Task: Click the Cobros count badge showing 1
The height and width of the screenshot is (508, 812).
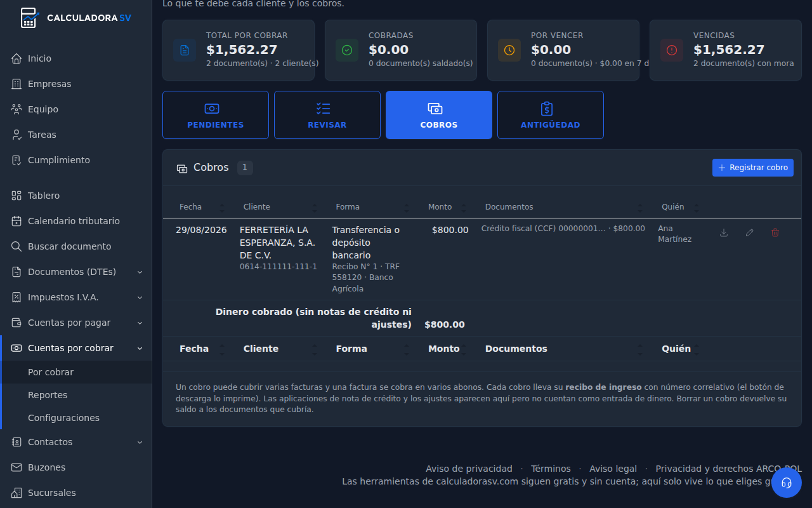Action: click(x=245, y=168)
